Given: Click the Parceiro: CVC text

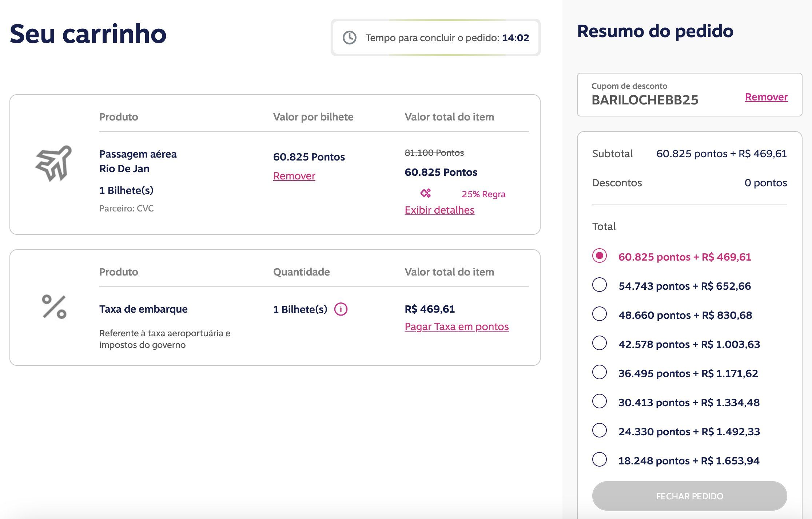Looking at the screenshot, I should (x=126, y=208).
